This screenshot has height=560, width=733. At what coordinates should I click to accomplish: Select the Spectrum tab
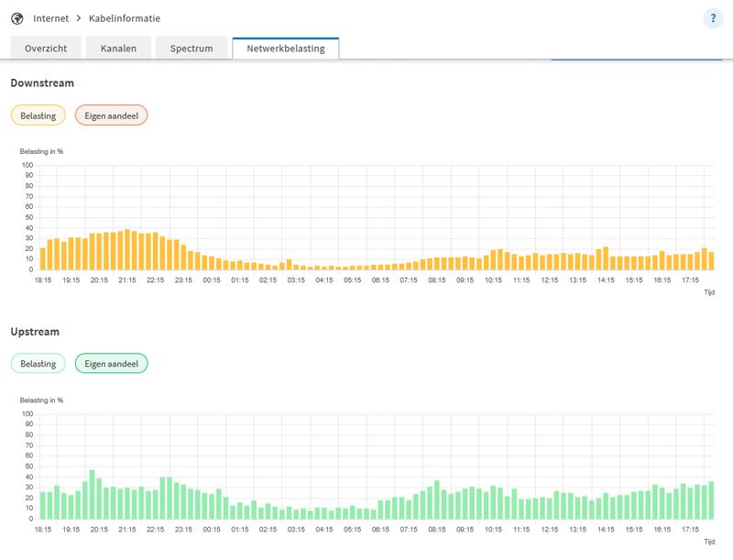(191, 49)
